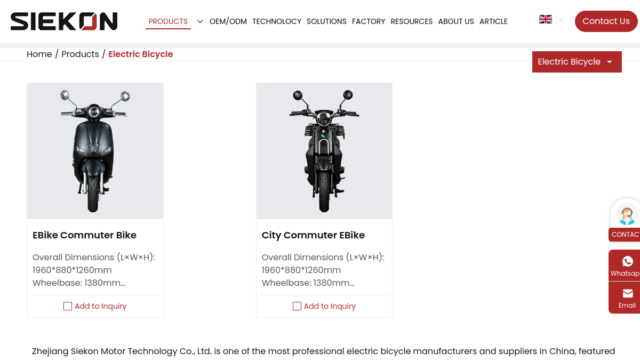The height and width of the screenshot is (360, 640).
Task: Open the City Commuter EBike title link
Action: pos(313,235)
